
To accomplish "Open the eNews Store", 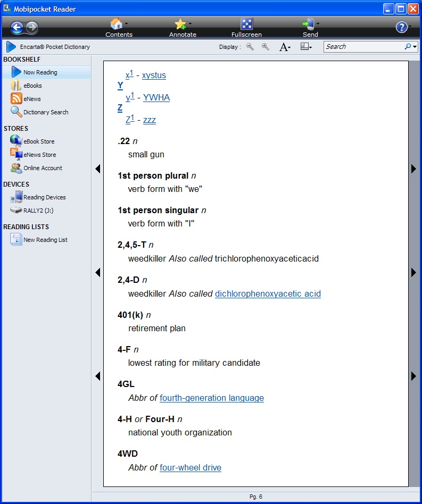I will click(39, 155).
